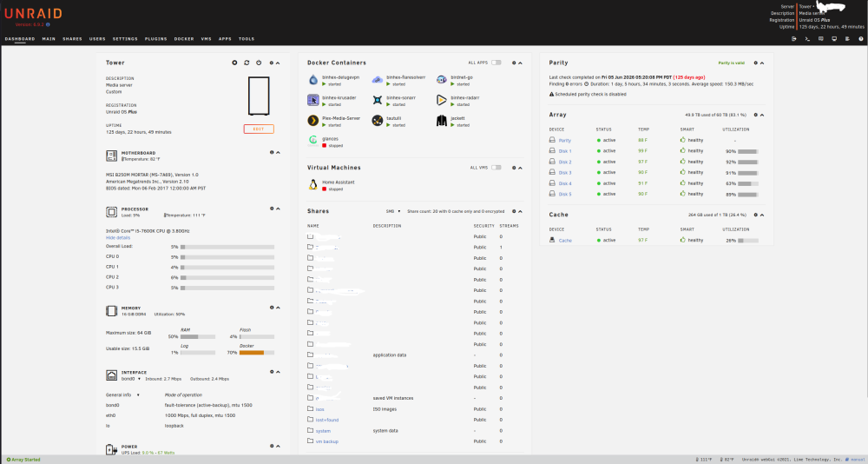
Task: Open the vm backup share link
Action: 326,441
